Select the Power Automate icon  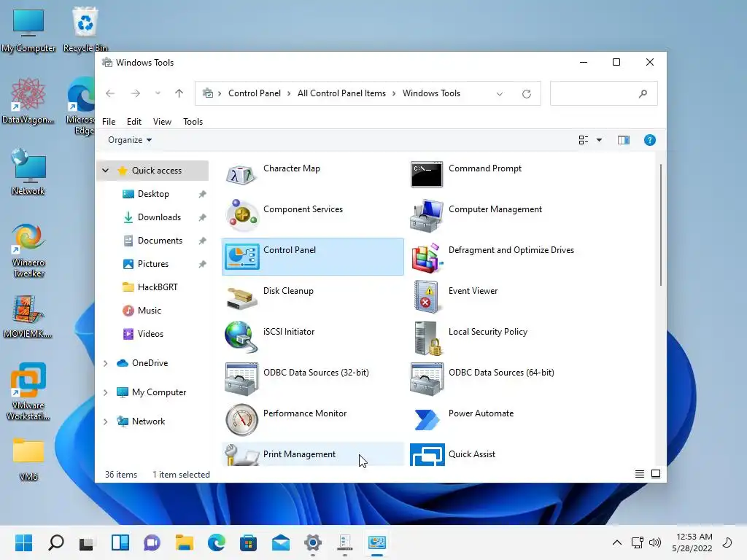427,420
